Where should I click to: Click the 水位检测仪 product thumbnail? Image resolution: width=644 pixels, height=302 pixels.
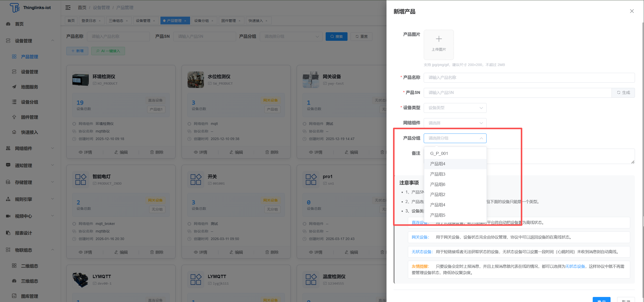click(x=196, y=80)
